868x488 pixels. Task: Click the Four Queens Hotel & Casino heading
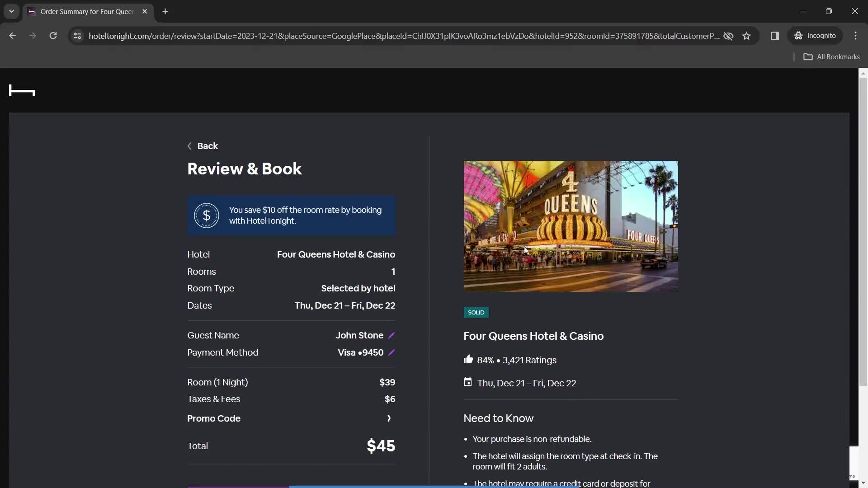pos(533,336)
